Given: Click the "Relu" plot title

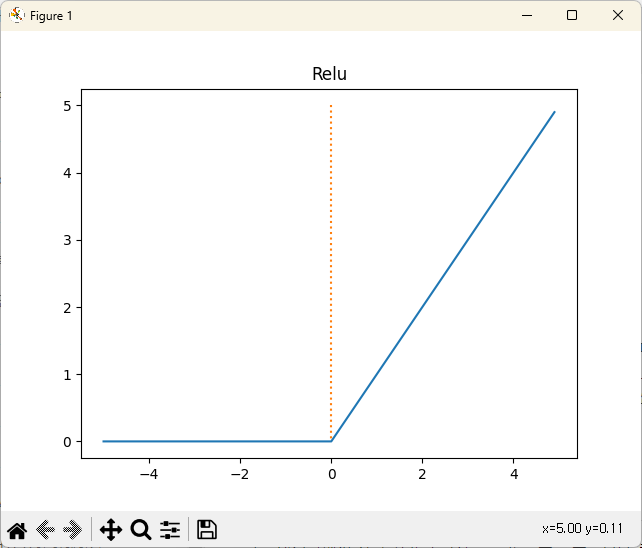Looking at the screenshot, I should (330, 74).
